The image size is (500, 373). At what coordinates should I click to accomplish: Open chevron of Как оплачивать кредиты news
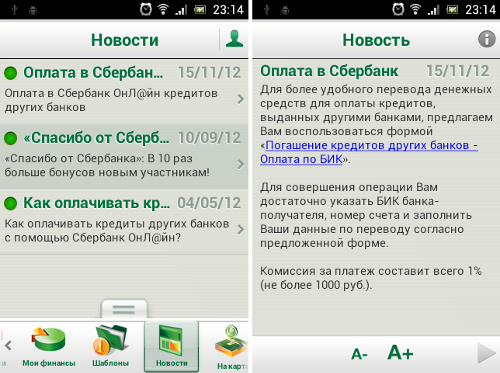241,229
